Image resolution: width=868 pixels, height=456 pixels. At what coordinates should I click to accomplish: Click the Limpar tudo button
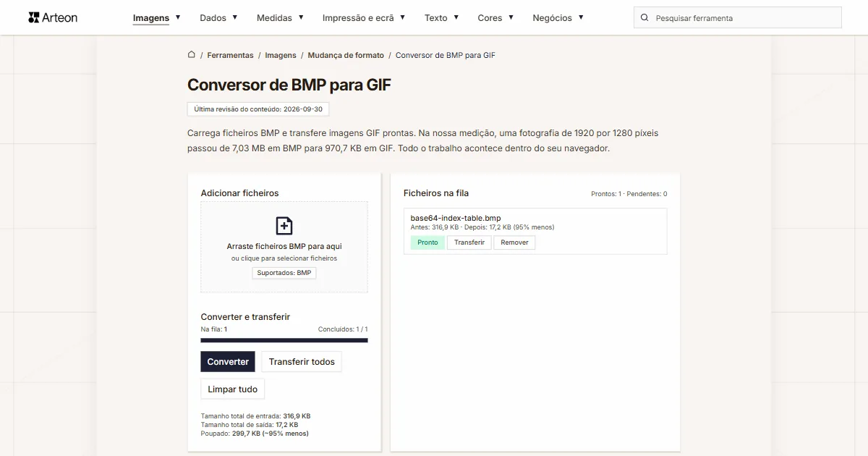pos(233,389)
